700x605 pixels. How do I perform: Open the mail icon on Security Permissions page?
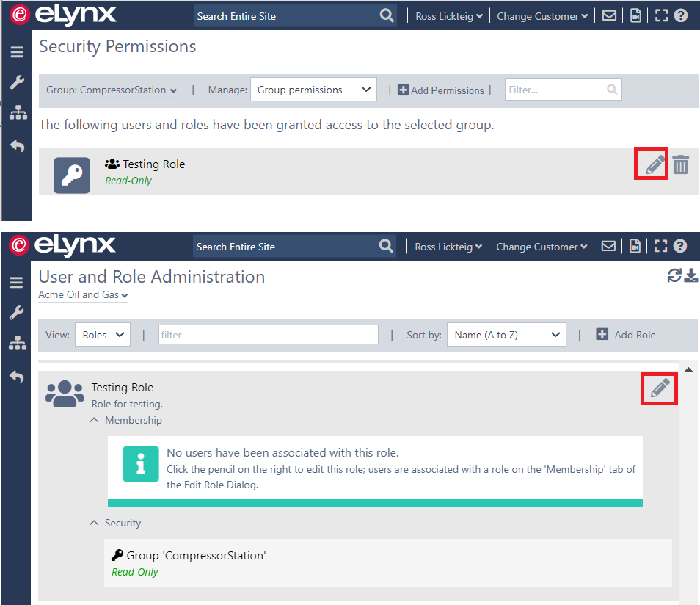[x=609, y=15]
